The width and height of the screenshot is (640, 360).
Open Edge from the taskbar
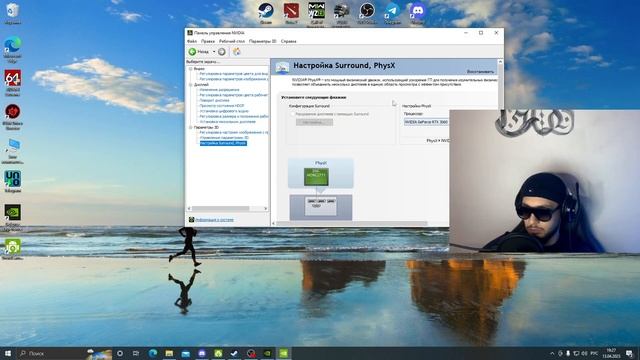click(153, 353)
